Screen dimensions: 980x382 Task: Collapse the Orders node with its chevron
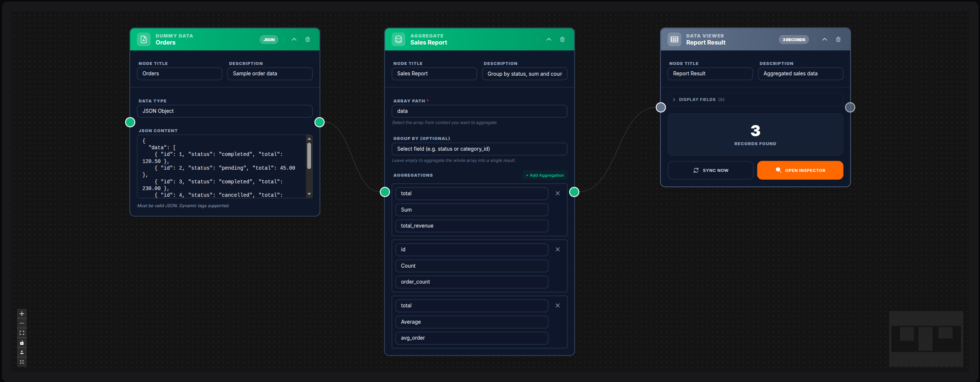tap(294, 39)
